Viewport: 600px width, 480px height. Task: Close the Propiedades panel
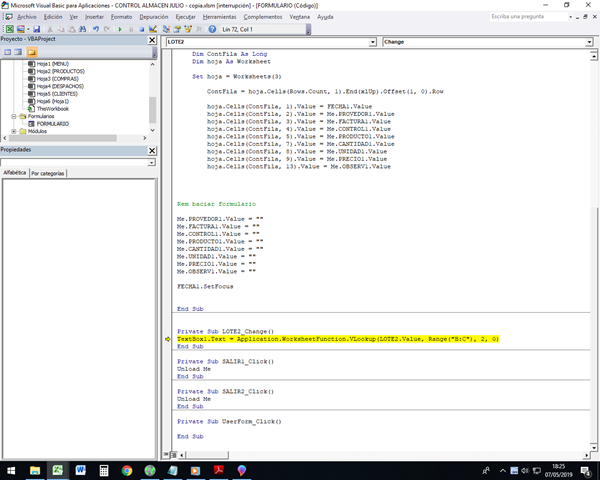click(152, 149)
